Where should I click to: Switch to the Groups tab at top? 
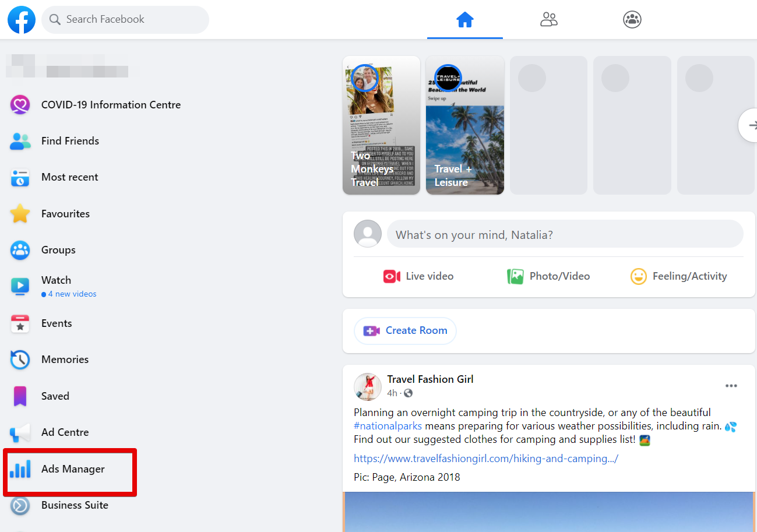click(x=632, y=19)
